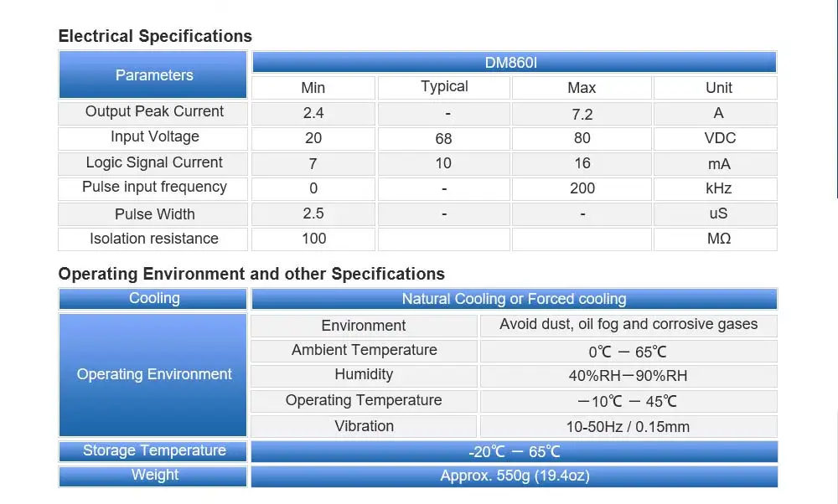Click the 'MΩ' unit cell
The image size is (838, 504).
[x=715, y=239]
